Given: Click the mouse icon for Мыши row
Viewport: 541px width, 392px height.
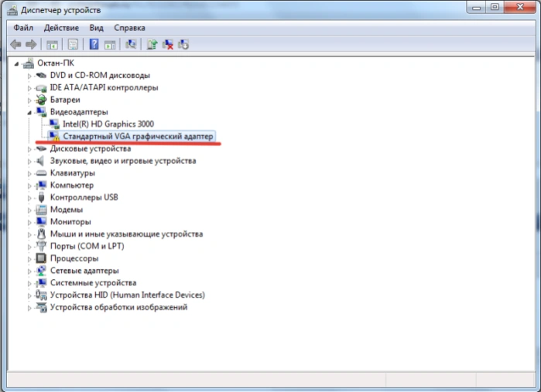Looking at the screenshot, I should (41, 233).
